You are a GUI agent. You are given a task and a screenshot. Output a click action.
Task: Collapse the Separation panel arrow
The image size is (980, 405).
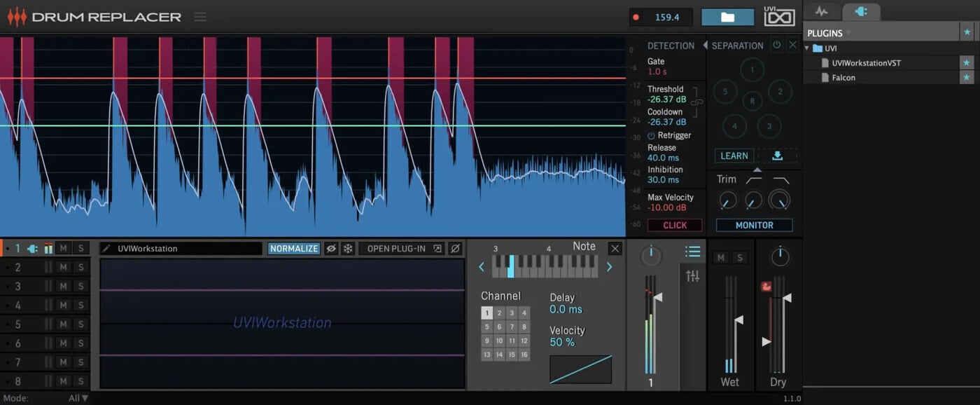coord(706,46)
